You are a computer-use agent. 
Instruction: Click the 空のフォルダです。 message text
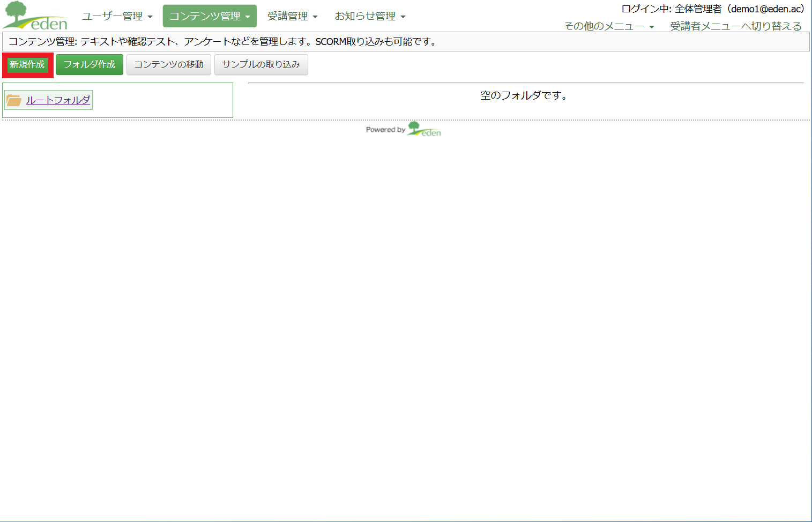[x=524, y=95]
